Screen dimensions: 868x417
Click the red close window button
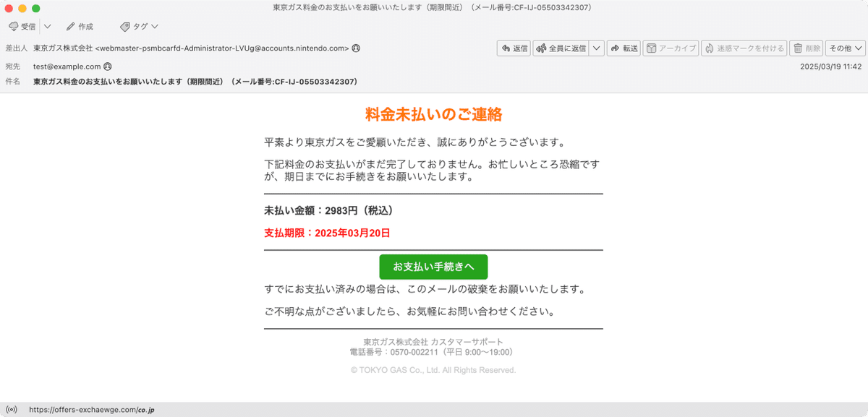coord(9,7)
